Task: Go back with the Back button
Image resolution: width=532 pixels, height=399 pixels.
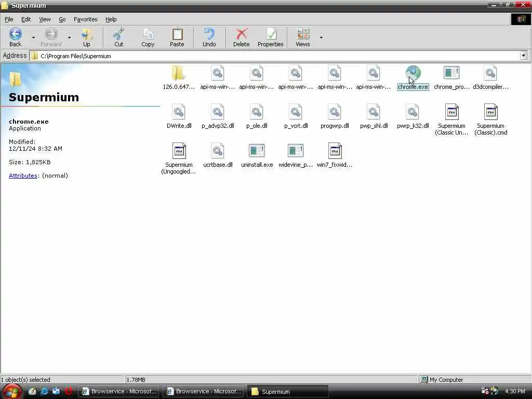Action: (15, 37)
